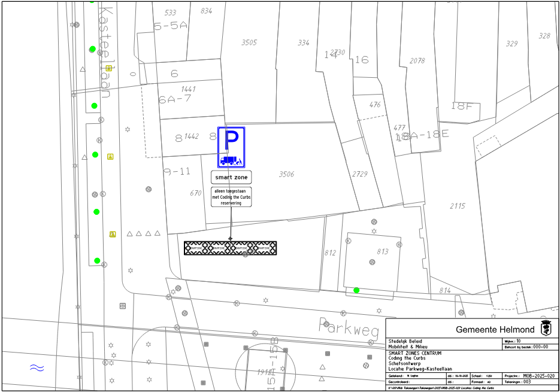The image size is (560, 392).
Task: Select the Gemeente Helmond coat of arms
Action: pyautogui.click(x=545, y=329)
